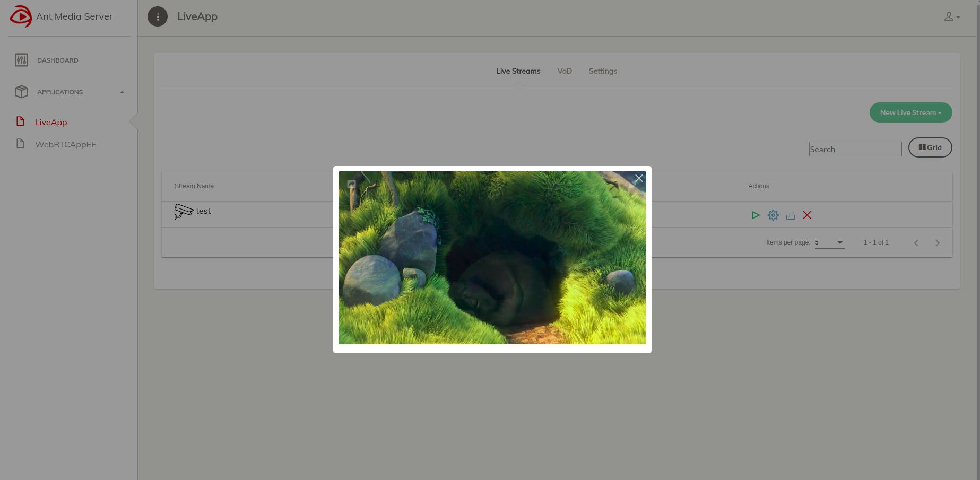Click the Ant Media Server logo

point(21,16)
